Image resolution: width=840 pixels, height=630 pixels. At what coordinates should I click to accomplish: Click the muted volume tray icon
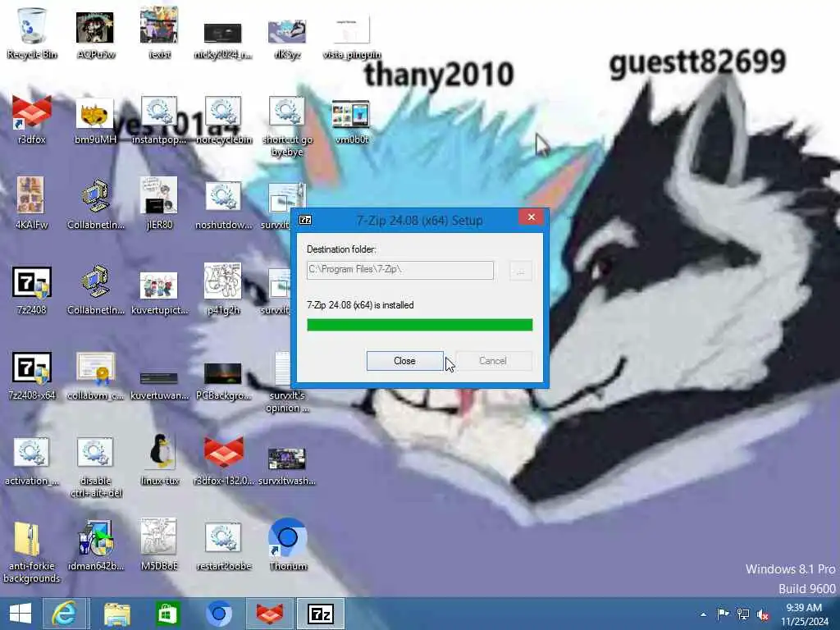763,614
